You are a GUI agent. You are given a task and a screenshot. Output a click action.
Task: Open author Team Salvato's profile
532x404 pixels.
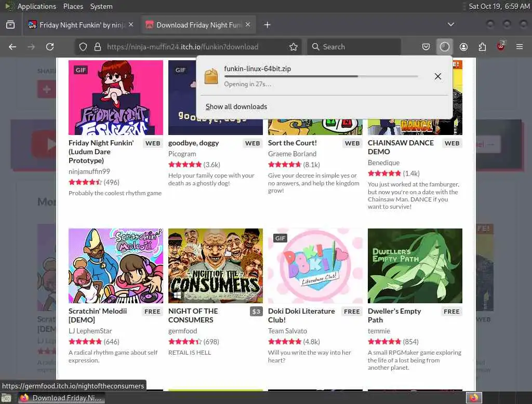(x=287, y=331)
